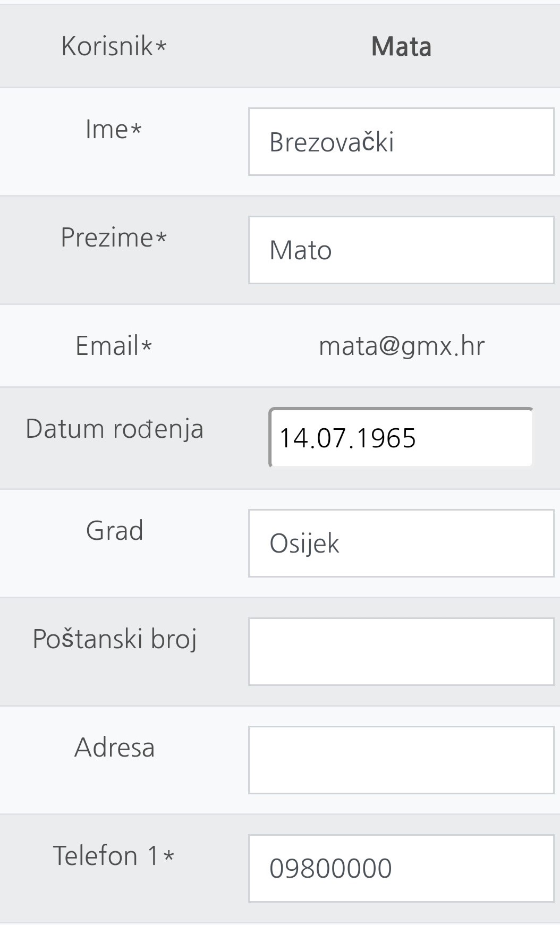Click the asterisk after Korisnik

[161, 48]
